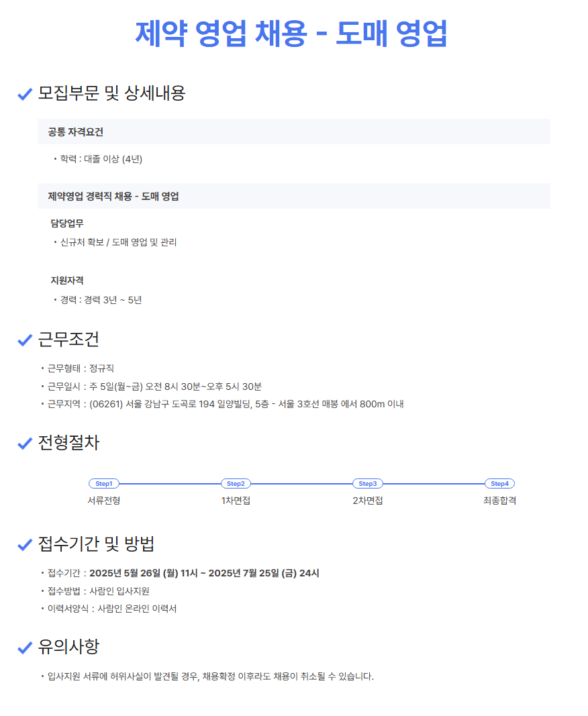Click the 공통 자격요건 section header bar
The height and width of the screenshot is (716, 588).
[x=294, y=132]
